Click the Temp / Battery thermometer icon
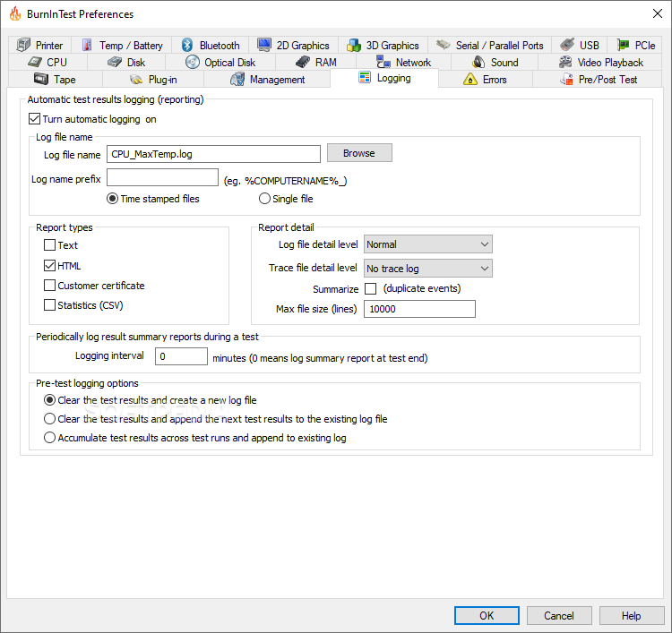The height and width of the screenshot is (633, 672). point(87,45)
